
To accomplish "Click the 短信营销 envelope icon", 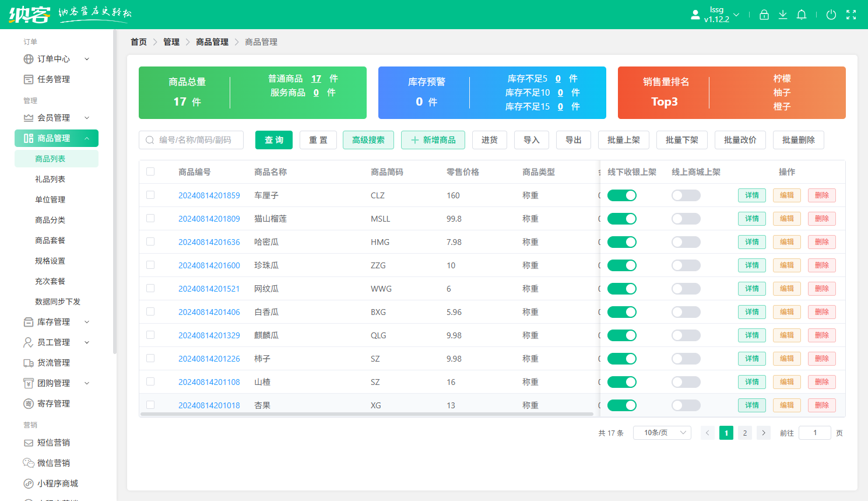I will (29, 443).
